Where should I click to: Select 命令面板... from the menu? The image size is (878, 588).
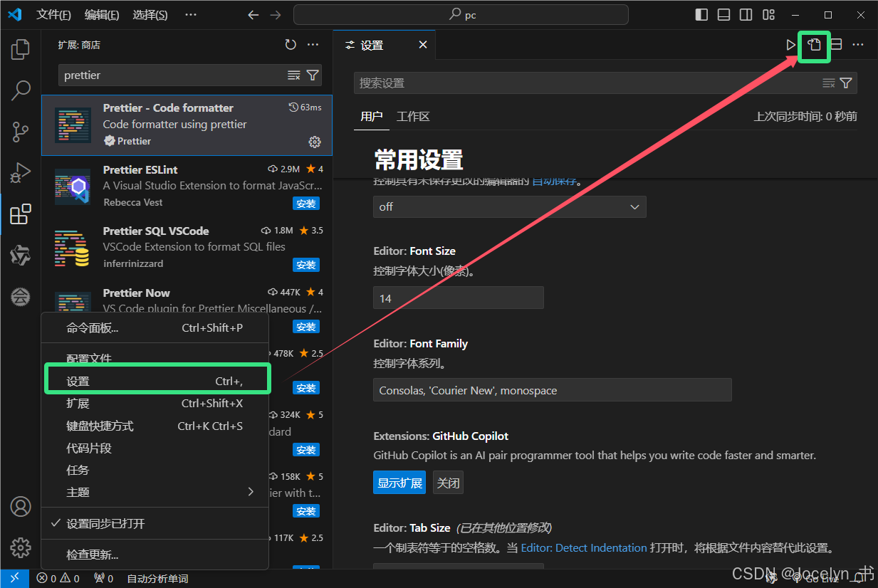point(155,327)
